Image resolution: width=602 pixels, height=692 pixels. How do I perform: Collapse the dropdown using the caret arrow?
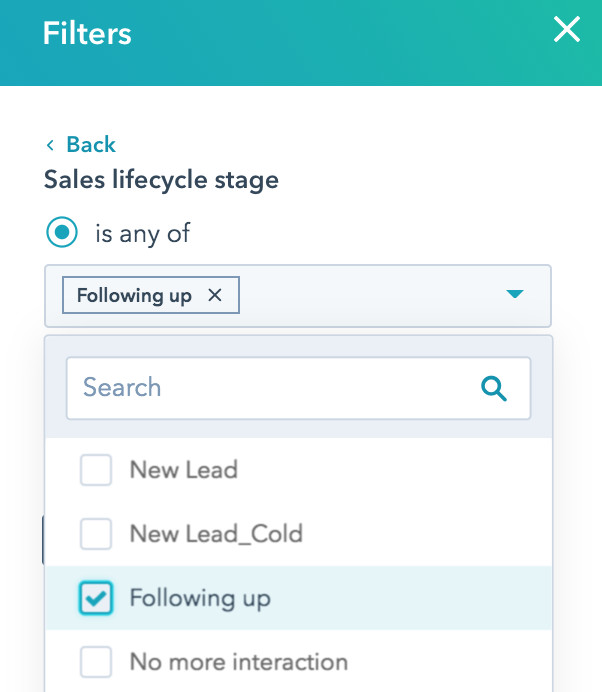[515, 294]
